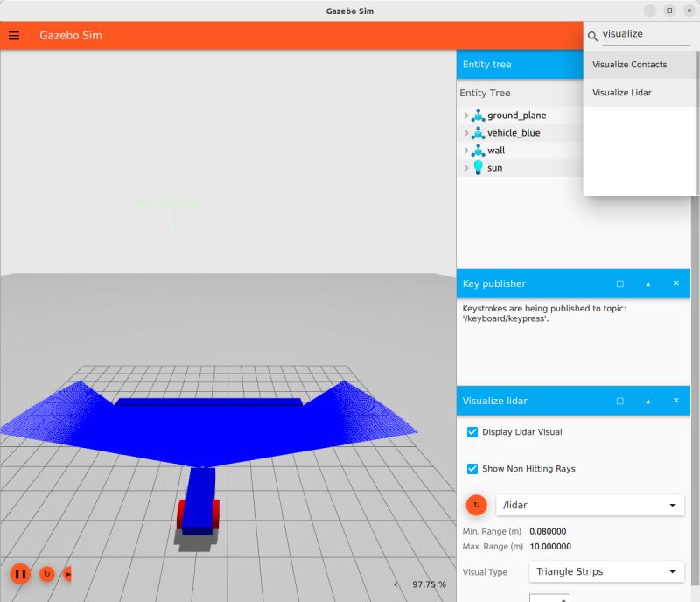Image resolution: width=700 pixels, height=602 pixels.
Task: Expand the sun entry in Entity Tree
Action: tap(465, 167)
